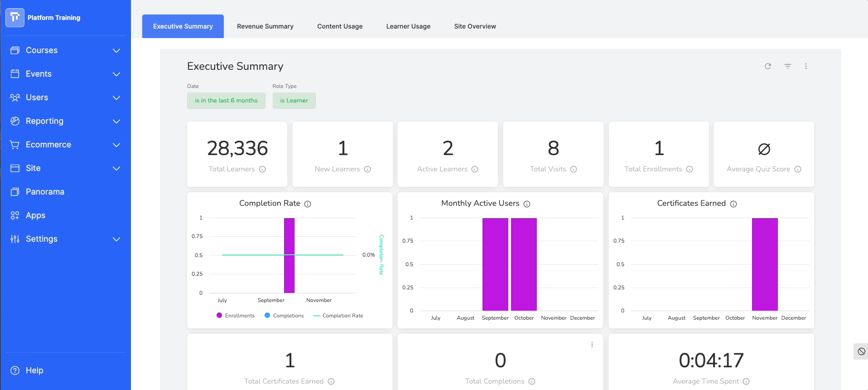Image resolution: width=868 pixels, height=390 pixels.
Task: Click the 'is Learner' role filter
Action: (x=294, y=101)
